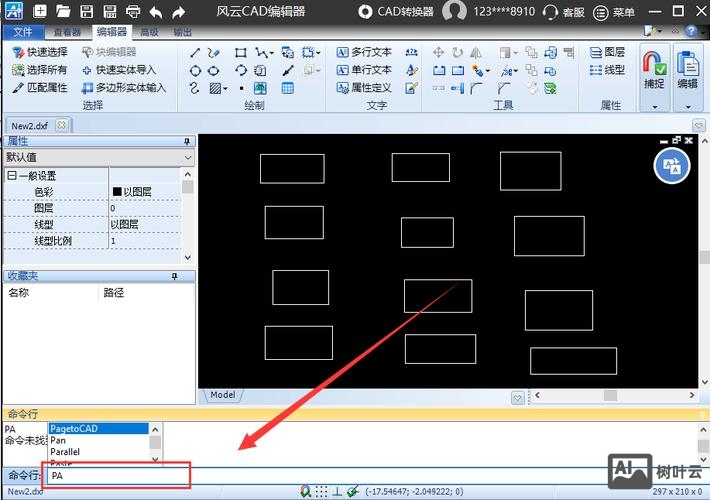Click the black 色彩 color swatch
This screenshot has height=500, width=710.
click(117, 192)
